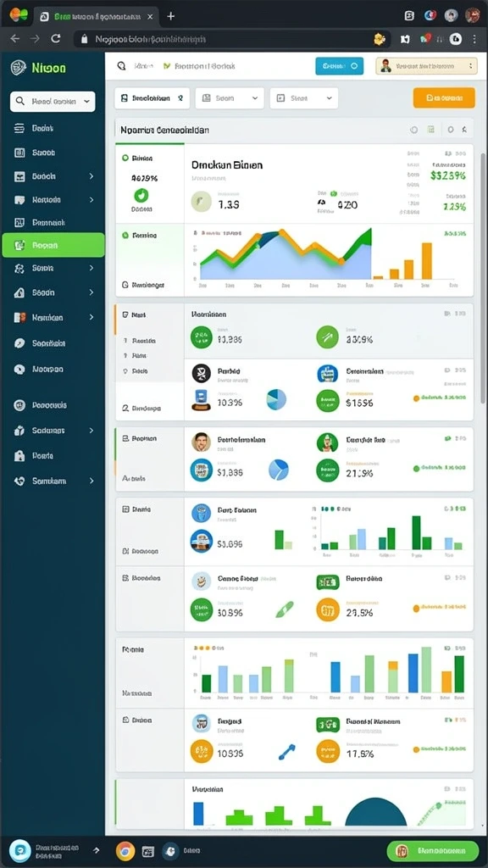Click the green thumbs-up circle under the 4029% figure

tap(141, 195)
